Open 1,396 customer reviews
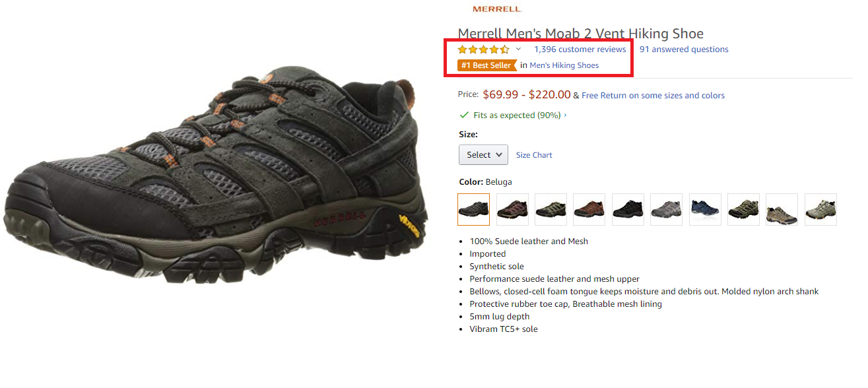The width and height of the screenshot is (868, 388). click(x=580, y=49)
